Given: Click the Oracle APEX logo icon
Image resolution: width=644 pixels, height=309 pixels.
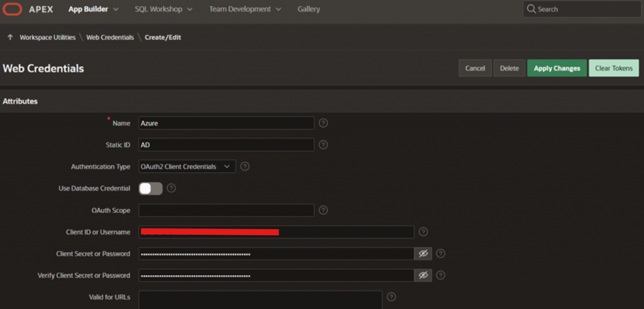Looking at the screenshot, I should [x=12, y=9].
